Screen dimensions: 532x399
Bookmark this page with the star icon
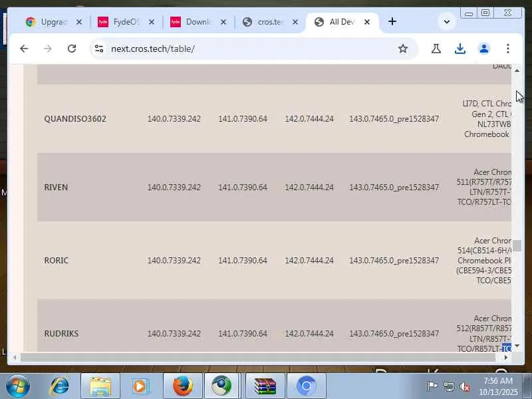(403, 49)
